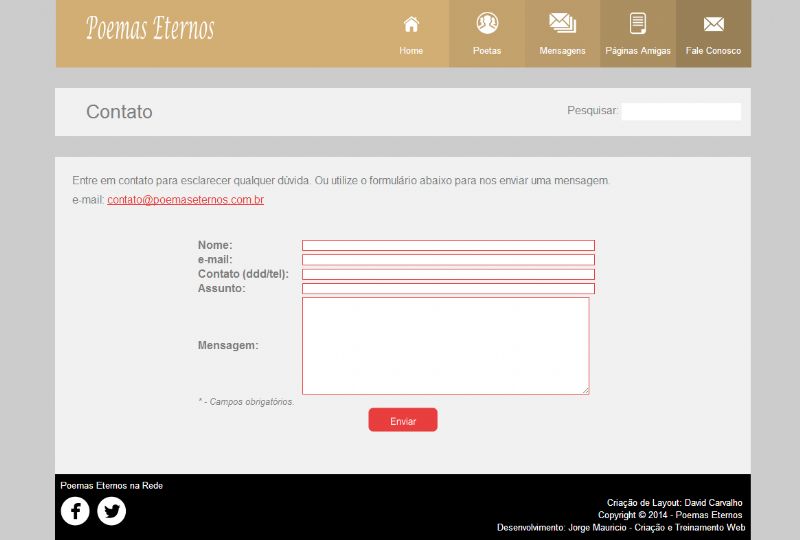The width and height of the screenshot is (800, 540).
Task: Open the Twitter icon in footer
Action: click(112, 510)
